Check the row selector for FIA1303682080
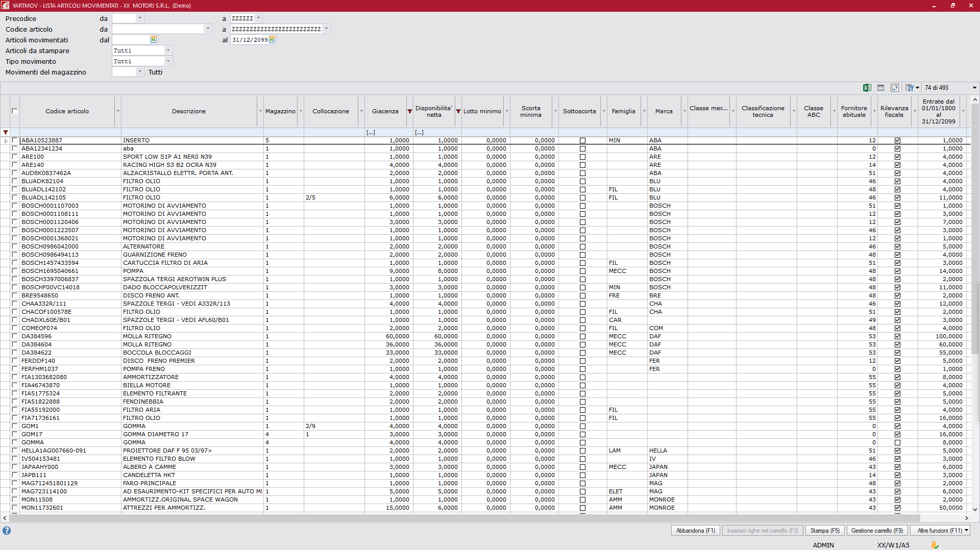The height and width of the screenshot is (550, 980). click(14, 377)
